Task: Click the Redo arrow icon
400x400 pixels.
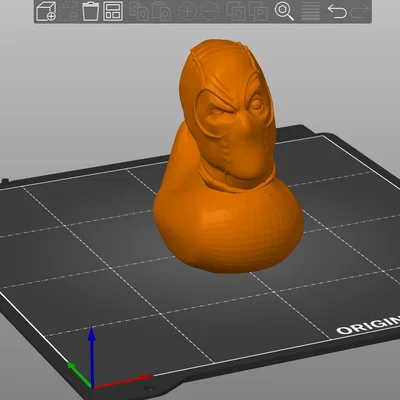Action: [x=360, y=11]
